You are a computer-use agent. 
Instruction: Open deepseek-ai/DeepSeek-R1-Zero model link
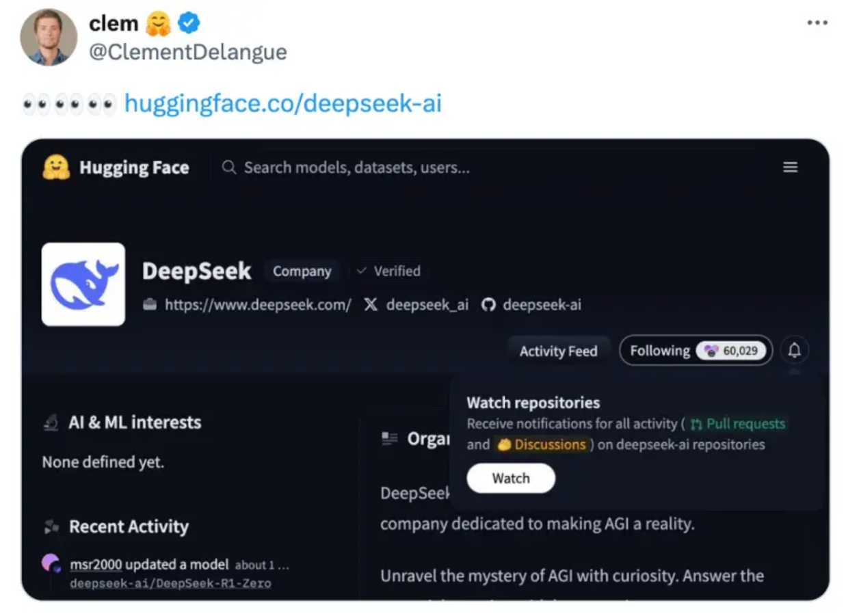(170, 583)
